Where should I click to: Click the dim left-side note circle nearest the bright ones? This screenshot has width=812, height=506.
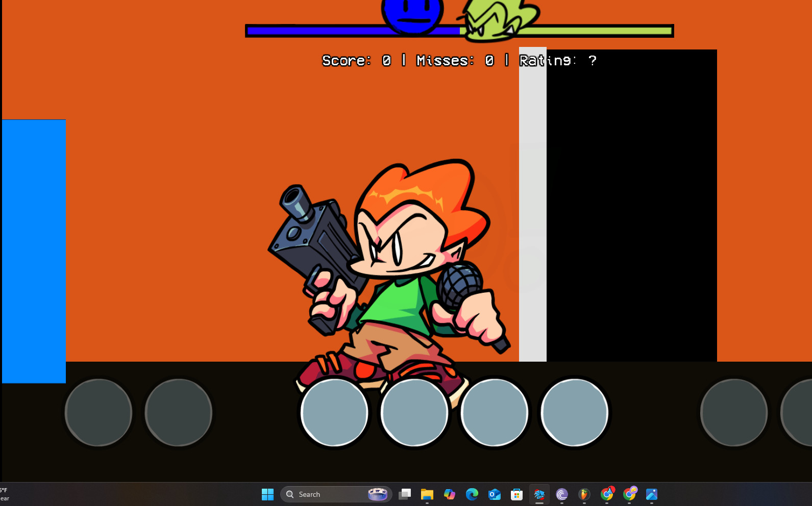pos(179,412)
